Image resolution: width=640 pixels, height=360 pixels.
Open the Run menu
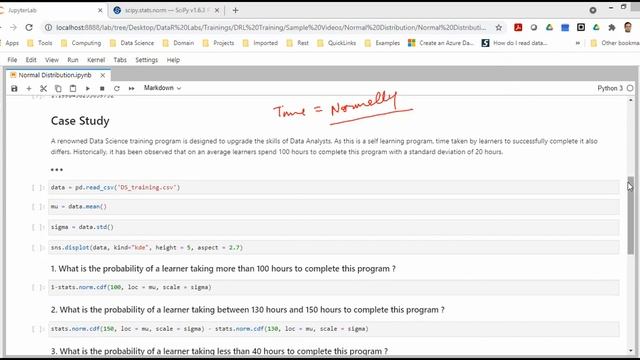(x=73, y=60)
